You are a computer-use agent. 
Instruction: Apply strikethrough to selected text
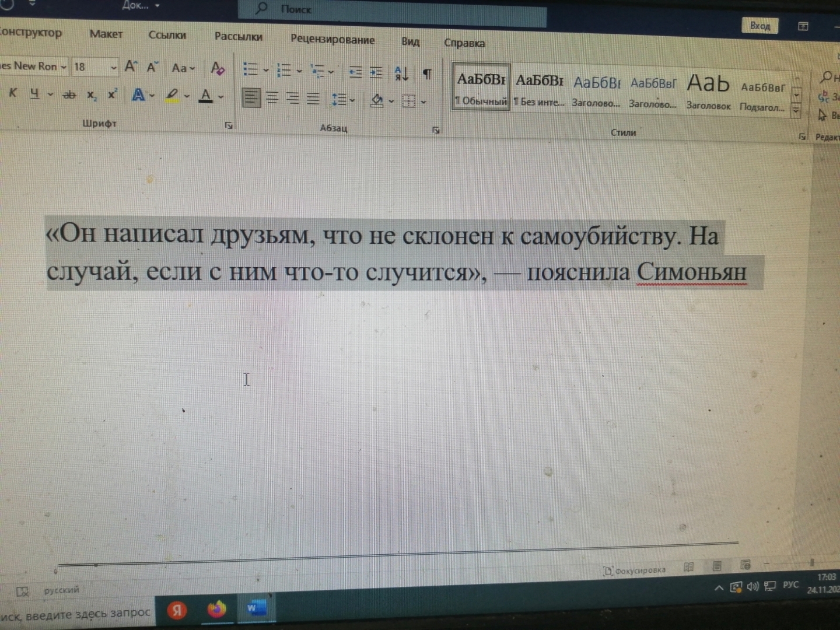(69, 94)
